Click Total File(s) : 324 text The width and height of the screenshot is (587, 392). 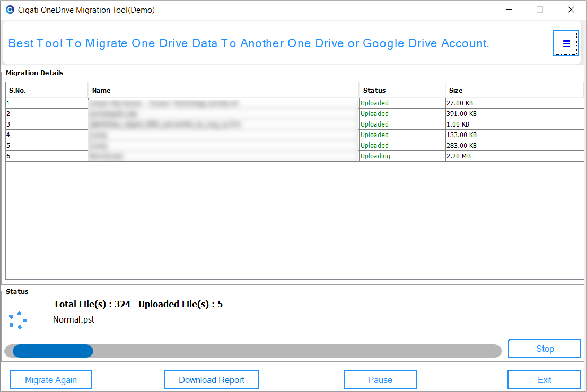tap(92, 304)
